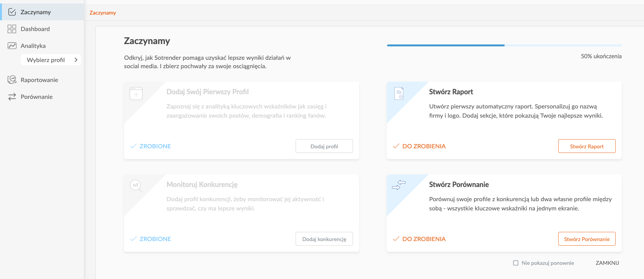Click the Zaczynamy checklist icon in sidebar
This screenshot has height=279, width=644.
pos(12,12)
